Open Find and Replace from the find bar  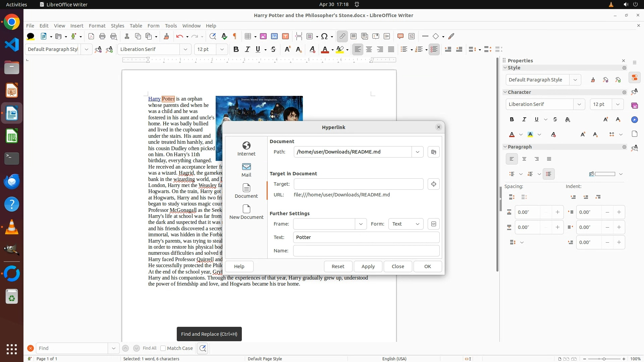[x=203, y=348]
